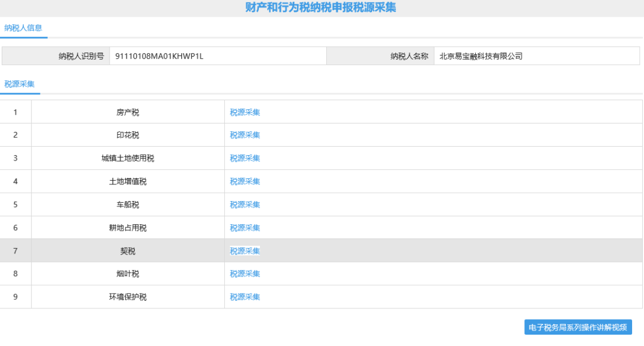Screen dimensions: 644x346
Task: Switch to the 纳税人信息 tab
Action: (x=23, y=28)
